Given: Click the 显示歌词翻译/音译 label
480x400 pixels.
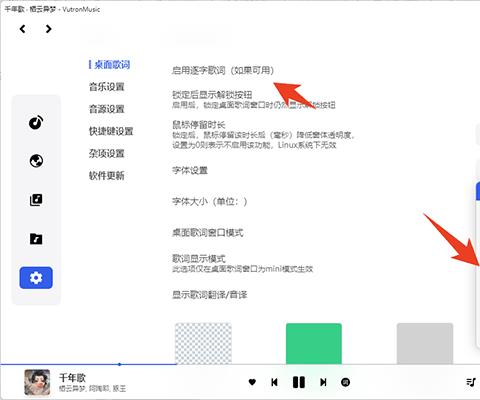Looking at the screenshot, I should [210, 295].
